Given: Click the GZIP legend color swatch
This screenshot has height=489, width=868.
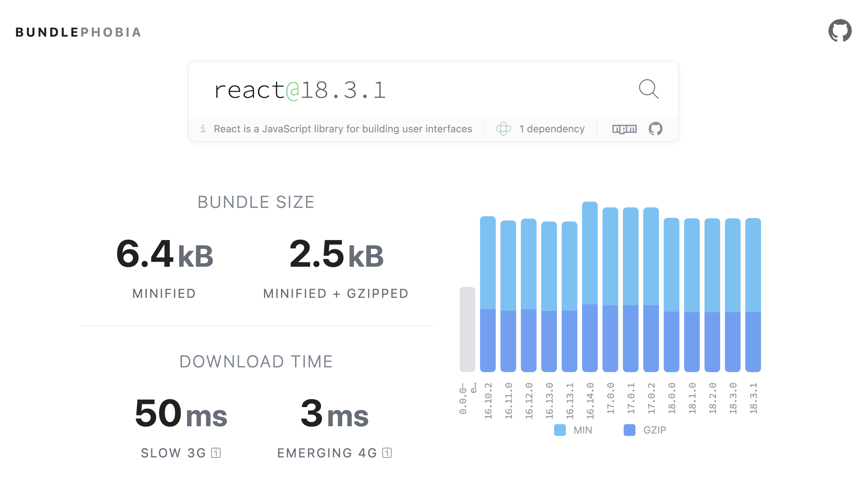Looking at the screenshot, I should 629,430.
